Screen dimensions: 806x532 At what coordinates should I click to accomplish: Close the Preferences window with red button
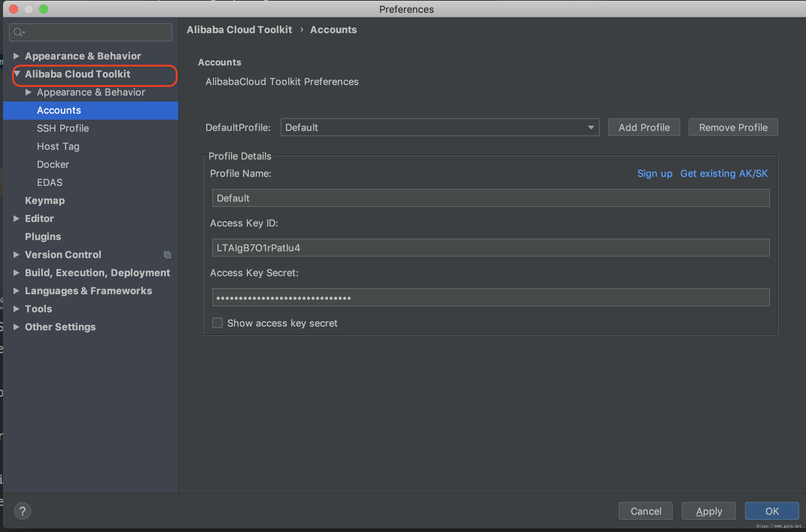(x=14, y=9)
